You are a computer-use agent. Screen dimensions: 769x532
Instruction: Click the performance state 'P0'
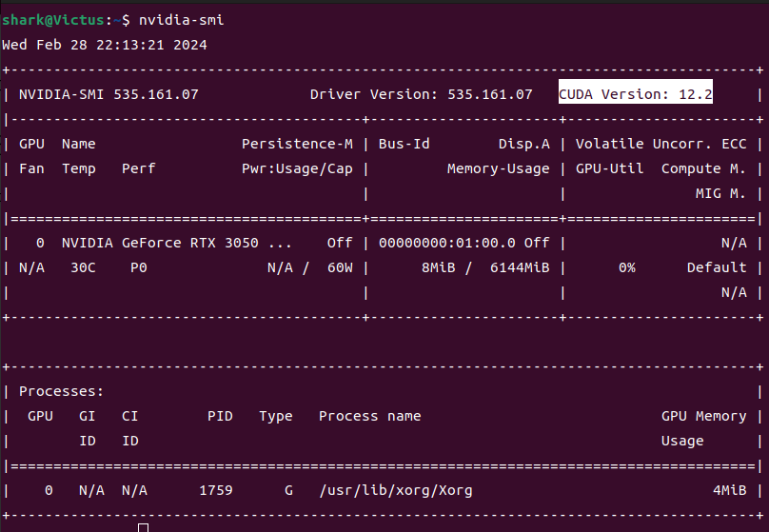pos(139,267)
